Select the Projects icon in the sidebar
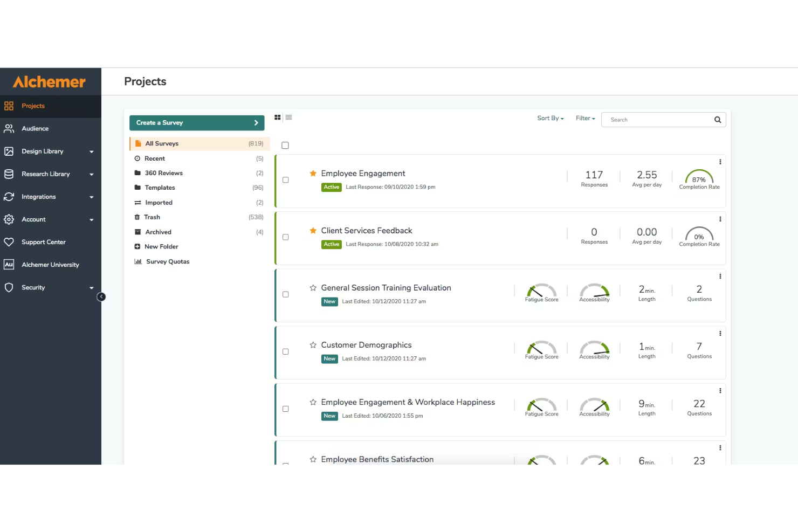The height and width of the screenshot is (532, 798). click(9, 106)
